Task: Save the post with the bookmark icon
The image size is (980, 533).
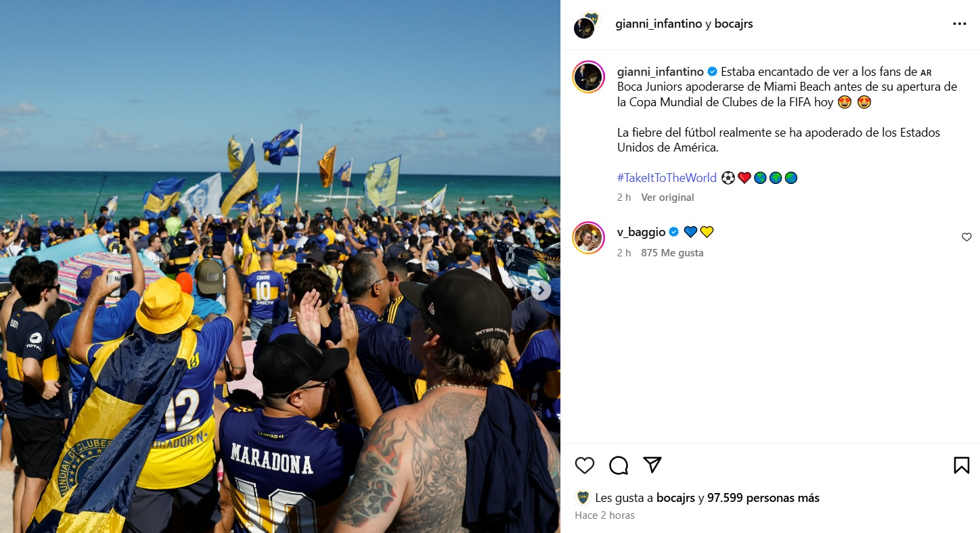Action: pos(961,465)
